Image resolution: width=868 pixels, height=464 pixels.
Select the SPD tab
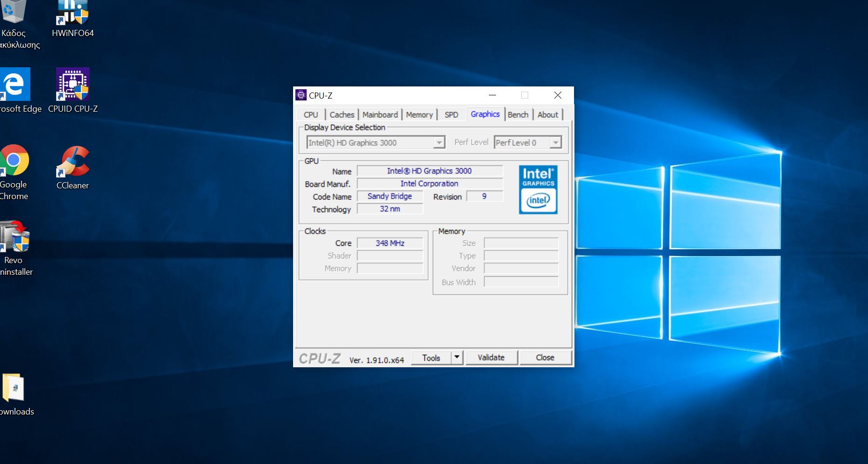pyautogui.click(x=451, y=114)
